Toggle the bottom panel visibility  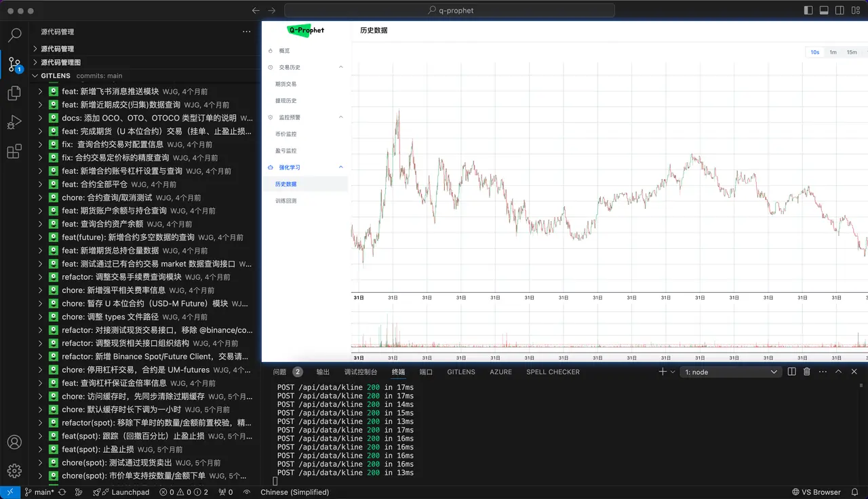pyautogui.click(x=825, y=10)
